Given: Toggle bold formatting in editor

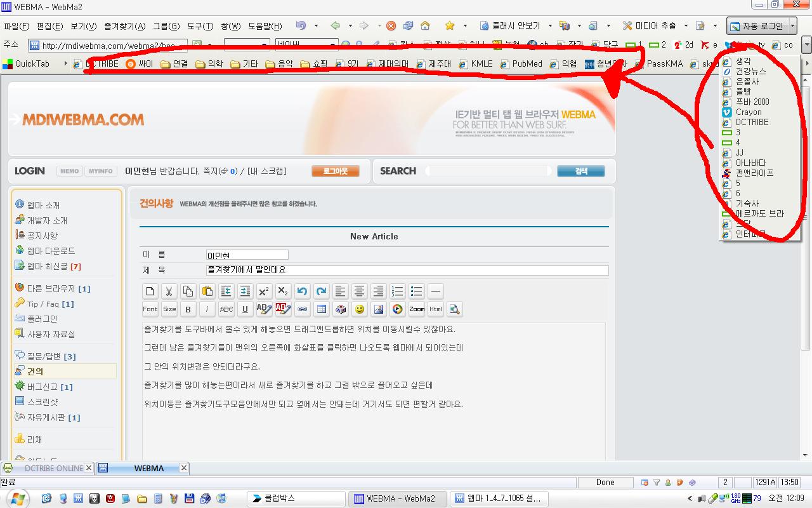Looking at the screenshot, I should (188, 309).
